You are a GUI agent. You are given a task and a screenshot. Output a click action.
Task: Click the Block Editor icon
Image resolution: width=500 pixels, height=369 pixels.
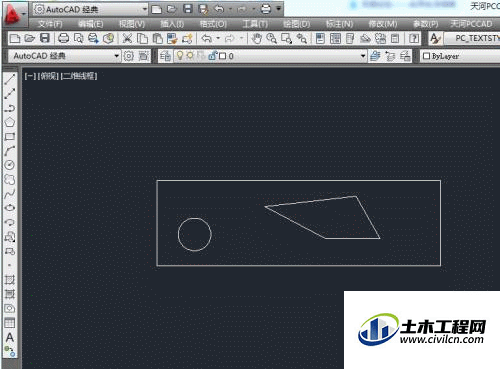click(187, 38)
